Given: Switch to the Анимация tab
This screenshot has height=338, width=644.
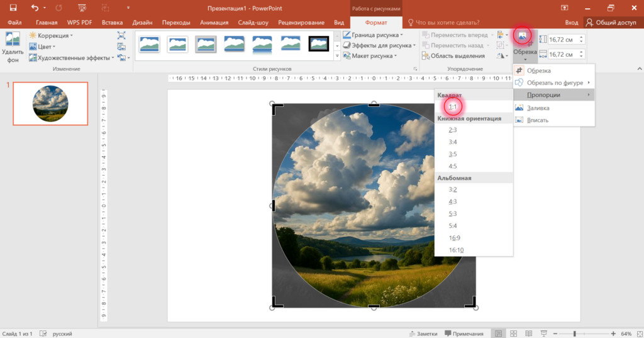Looking at the screenshot, I should click(214, 23).
